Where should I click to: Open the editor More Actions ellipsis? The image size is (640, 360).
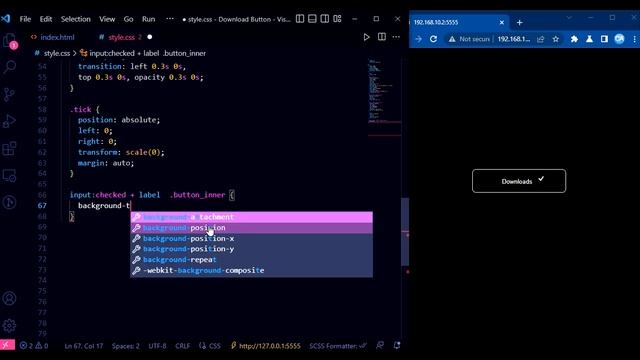click(x=396, y=37)
